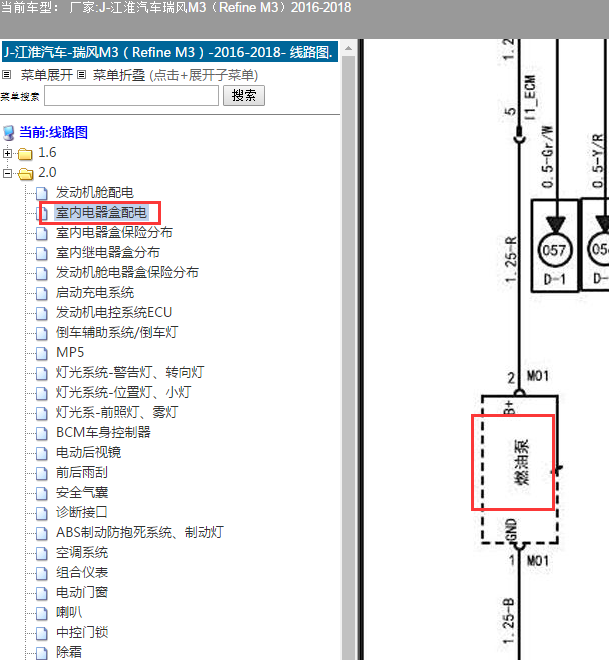This screenshot has height=660, width=609.
Task: Click page icon beside MP5
Action: coord(42,353)
